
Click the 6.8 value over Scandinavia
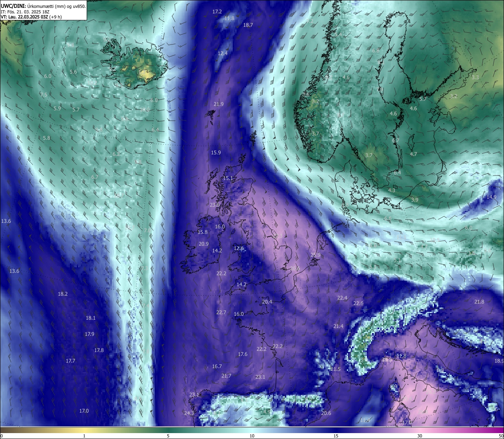376,51
